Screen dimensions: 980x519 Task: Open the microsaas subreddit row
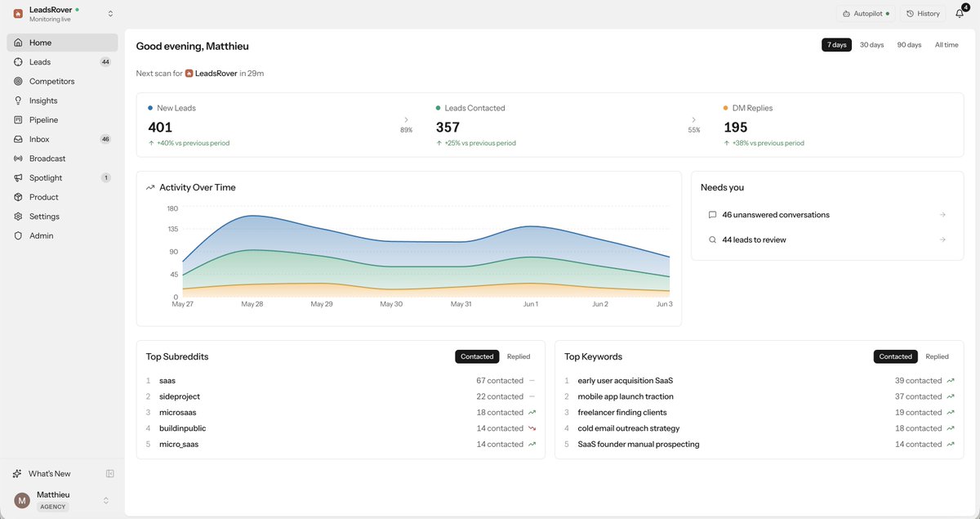pos(341,413)
